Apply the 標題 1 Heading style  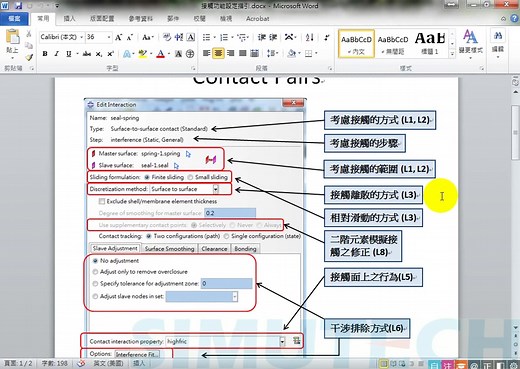click(x=430, y=44)
